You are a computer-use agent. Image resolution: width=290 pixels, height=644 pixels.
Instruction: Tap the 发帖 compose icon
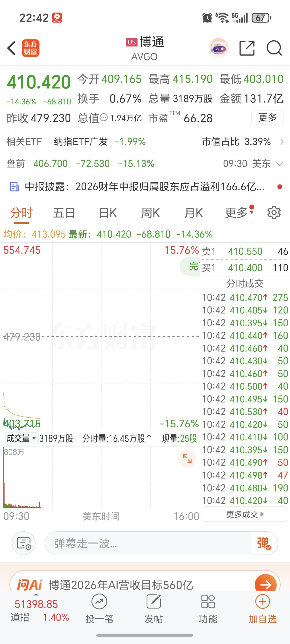click(153, 602)
